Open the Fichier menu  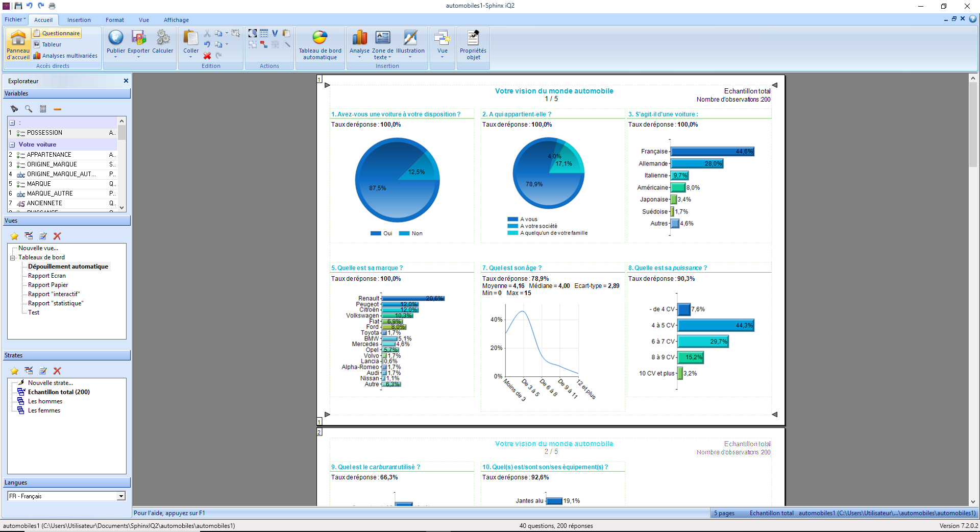point(15,19)
